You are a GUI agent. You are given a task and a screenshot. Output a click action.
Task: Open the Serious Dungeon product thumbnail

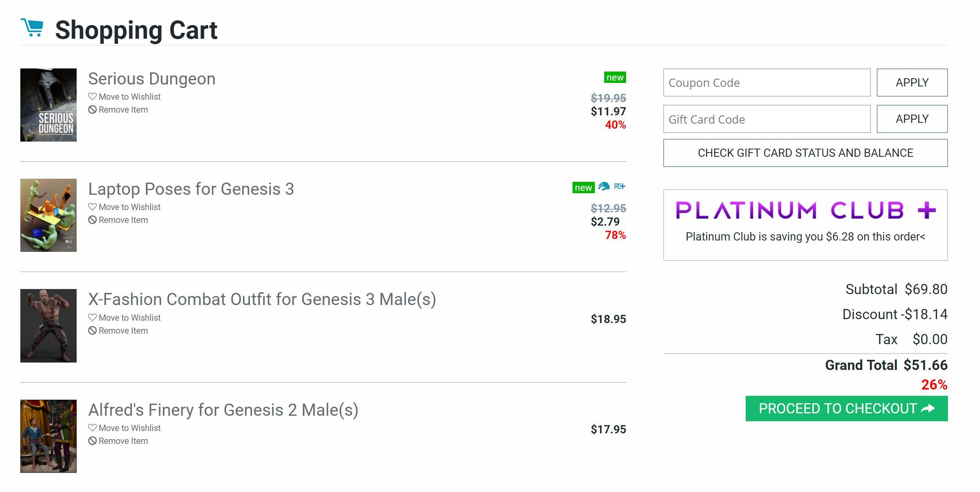tap(48, 105)
